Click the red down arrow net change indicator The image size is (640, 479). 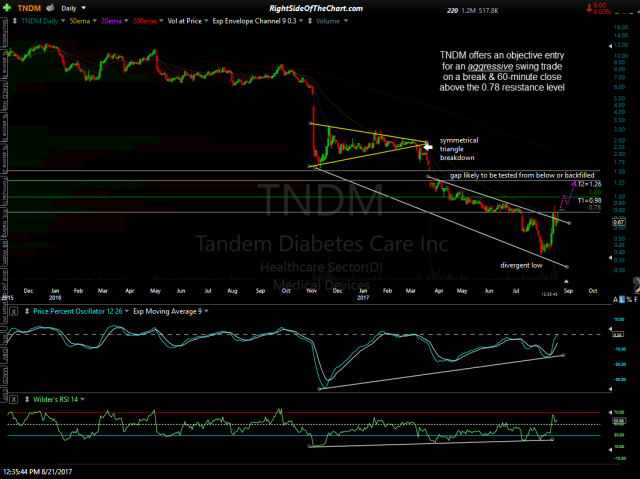coord(589,8)
